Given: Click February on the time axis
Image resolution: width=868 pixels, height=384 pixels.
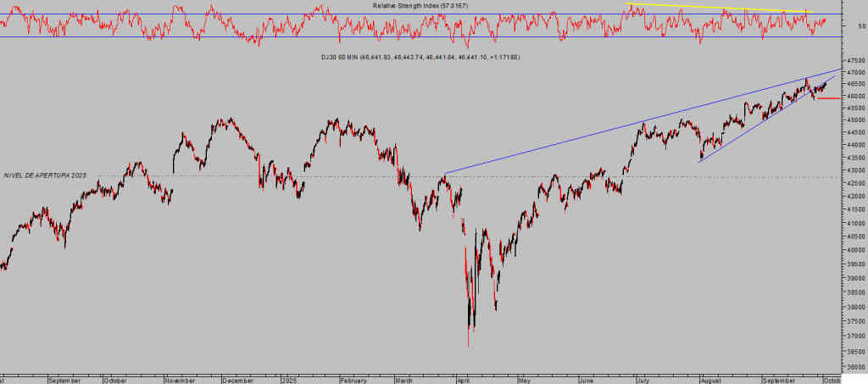Looking at the screenshot, I should (x=353, y=381).
